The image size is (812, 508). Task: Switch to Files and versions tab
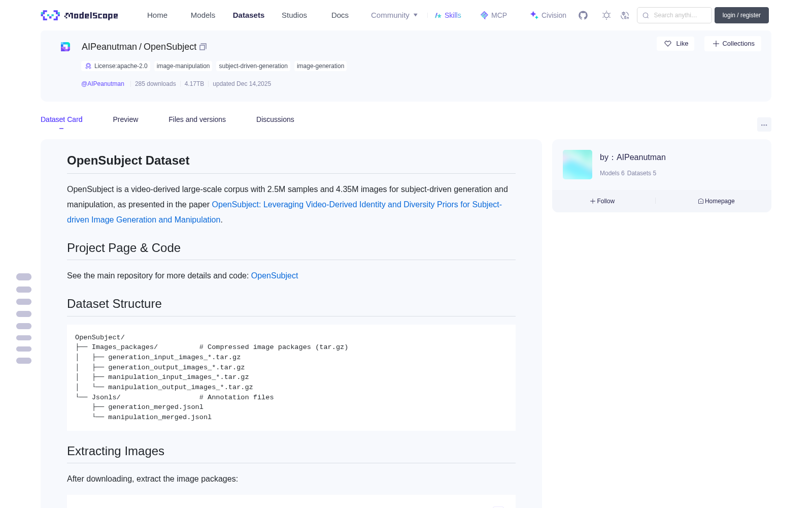[197, 119]
